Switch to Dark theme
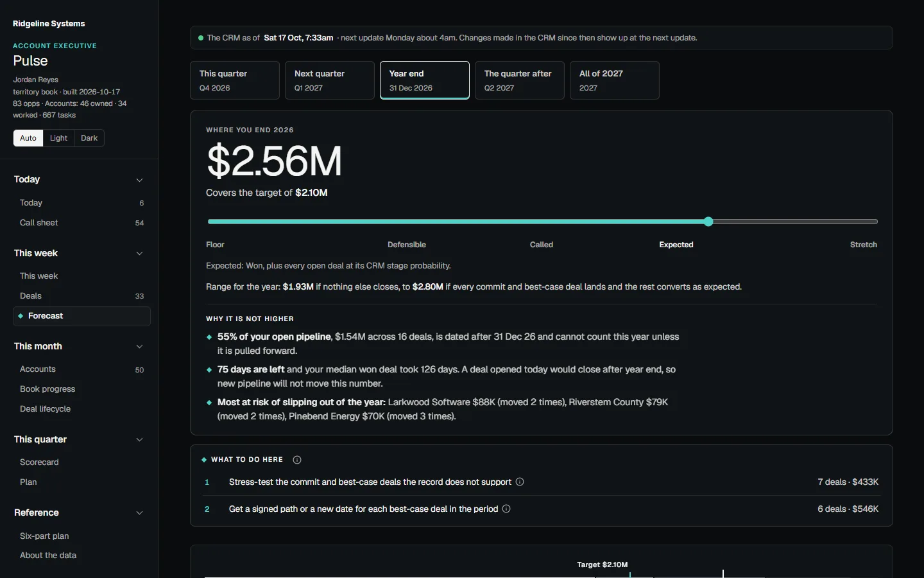Screen dimensions: 924x578 [89, 138]
